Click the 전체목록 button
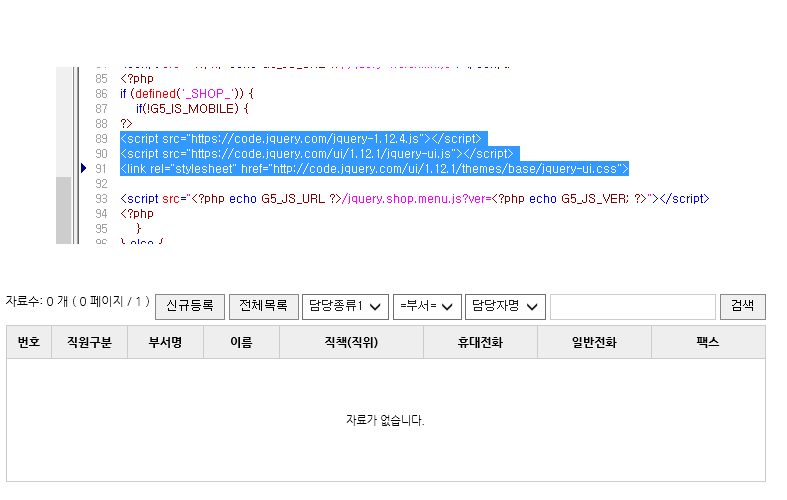The image size is (787, 500). click(264, 307)
